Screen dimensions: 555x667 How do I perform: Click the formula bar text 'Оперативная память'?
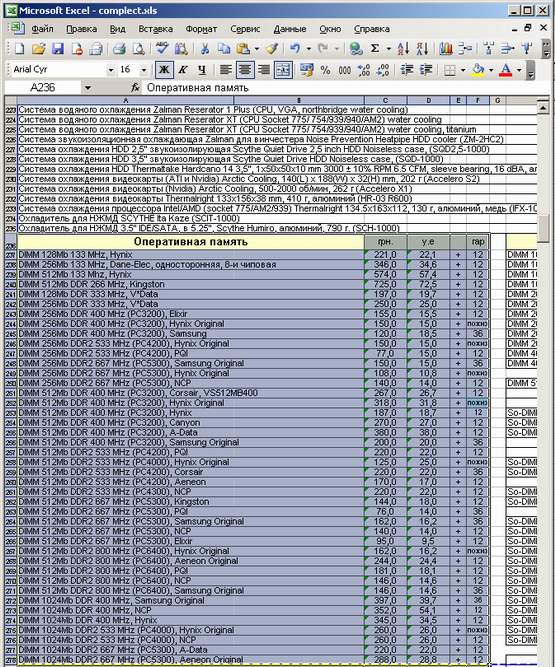point(198,88)
